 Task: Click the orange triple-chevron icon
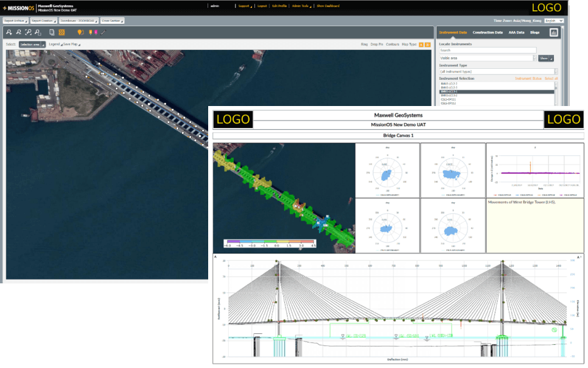pyautogui.click(x=62, y=32)
